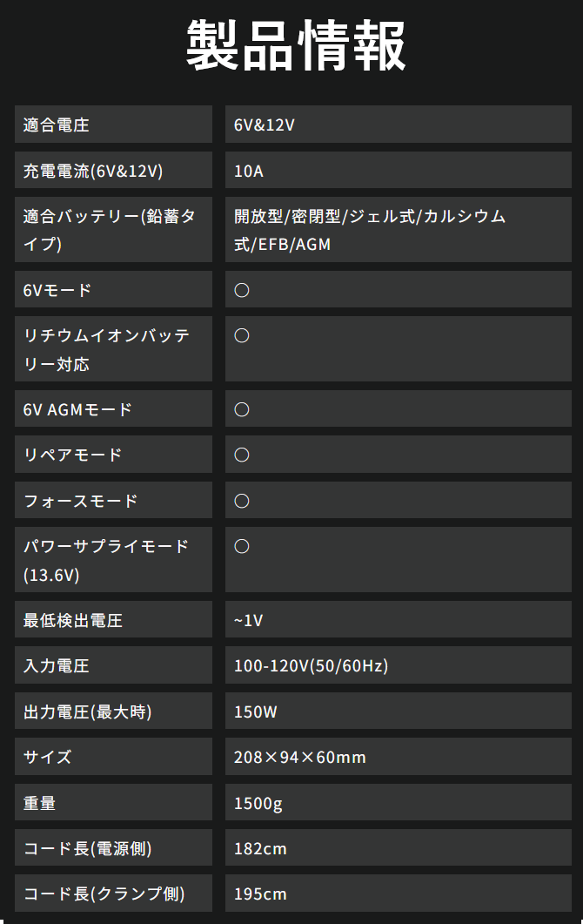Screen dimensions: 583x924
Task: Click the 208×94×60mm size value
Action: point(300,758)
